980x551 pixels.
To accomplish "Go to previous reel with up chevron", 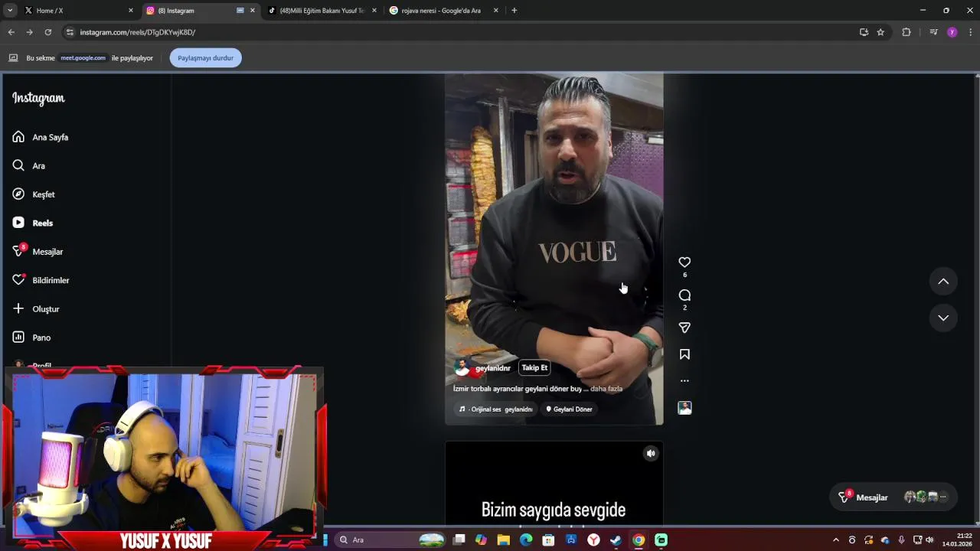I will [x=943, y=282].
